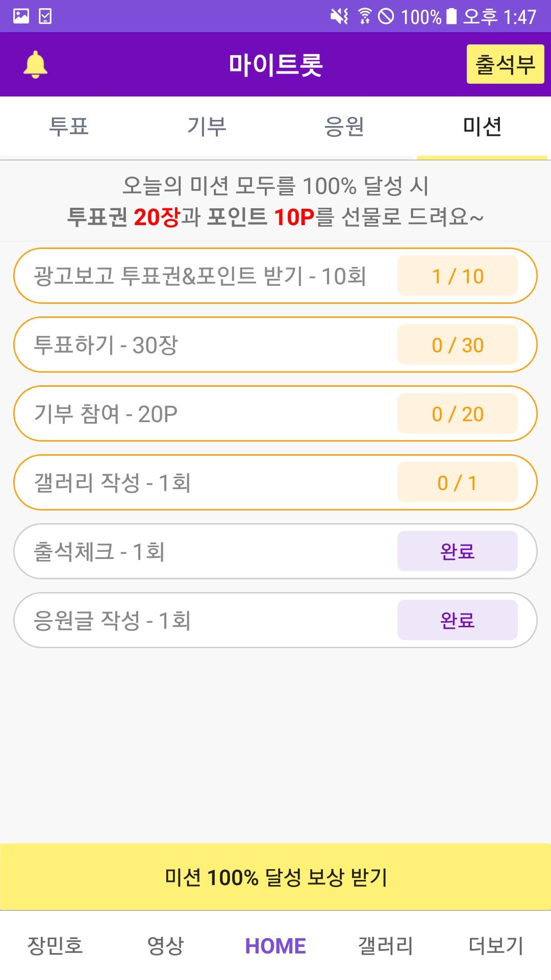The height and width of the screenshot is (980, 551).
Task: Select the 기부 tab
Action: coord(207,127)
